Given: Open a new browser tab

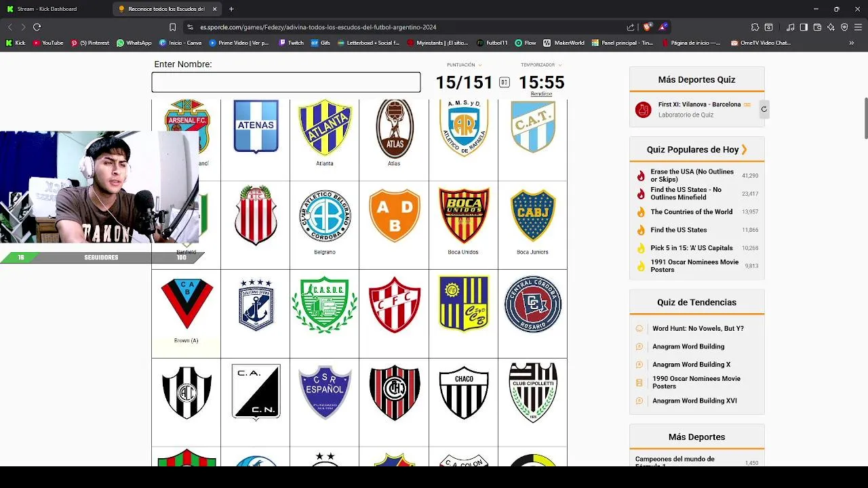Looking at the screenshot, I should (x=231, y=9).
